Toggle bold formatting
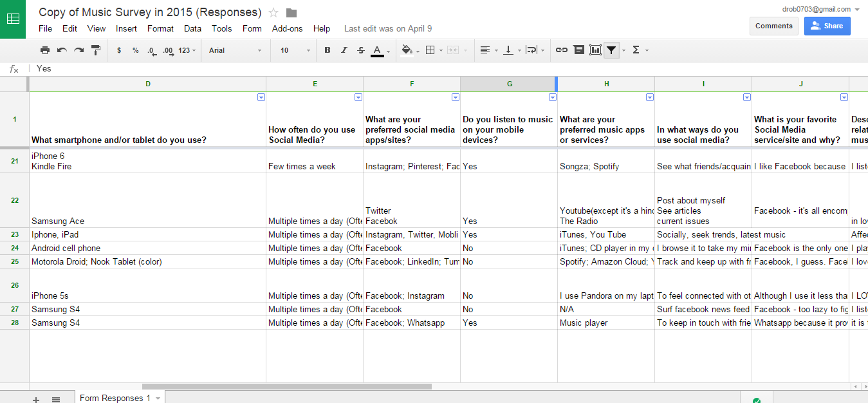Screen dimensions: 868x403 pos(328,50)
